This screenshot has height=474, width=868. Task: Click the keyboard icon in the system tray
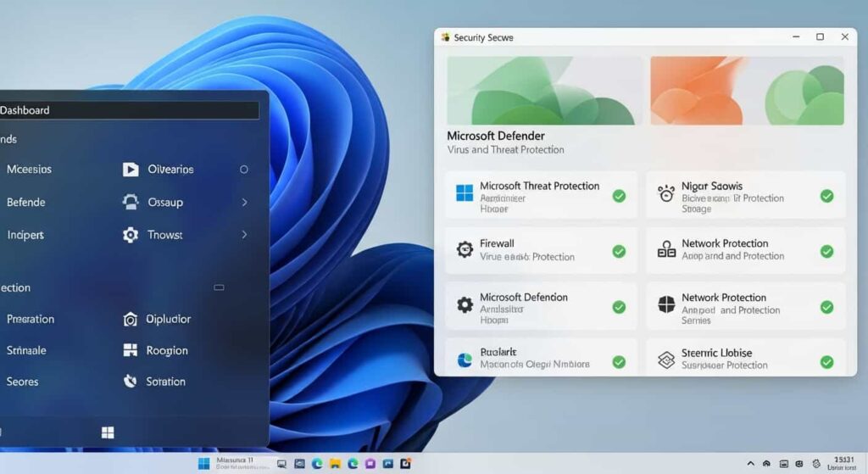point(784,464)
